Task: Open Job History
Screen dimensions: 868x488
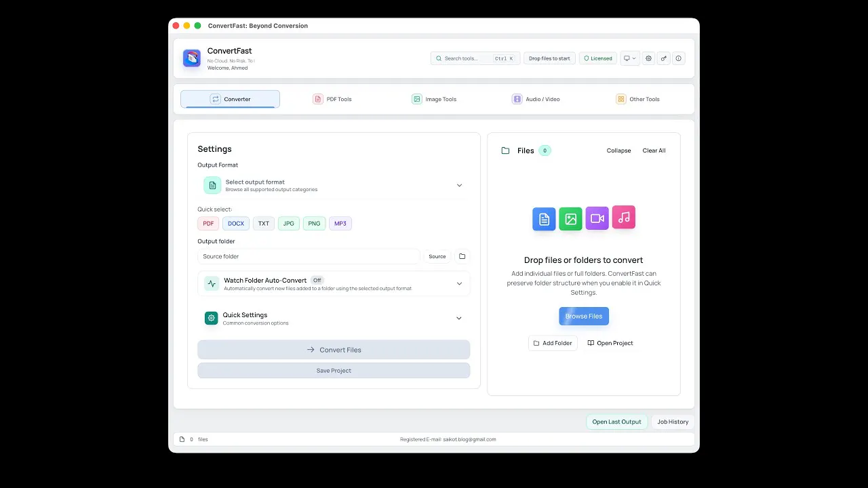Action: coord(673,422)
